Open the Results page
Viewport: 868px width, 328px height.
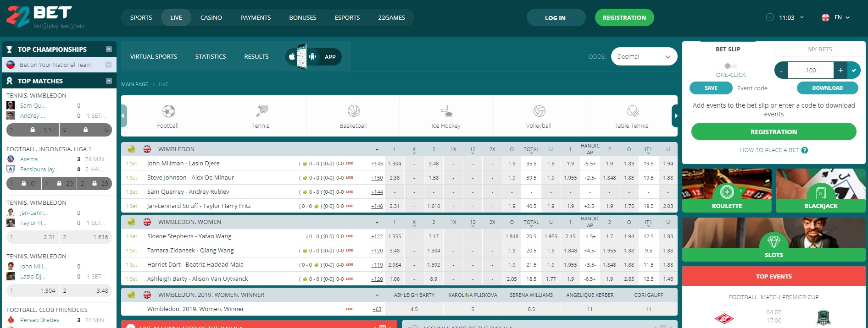pyautogui.click(x=256, y=56)
